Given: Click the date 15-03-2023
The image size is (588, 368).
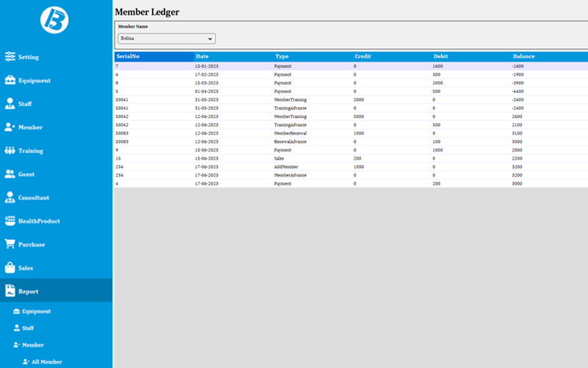Looking at the screenshot, I should coord(207,83).
